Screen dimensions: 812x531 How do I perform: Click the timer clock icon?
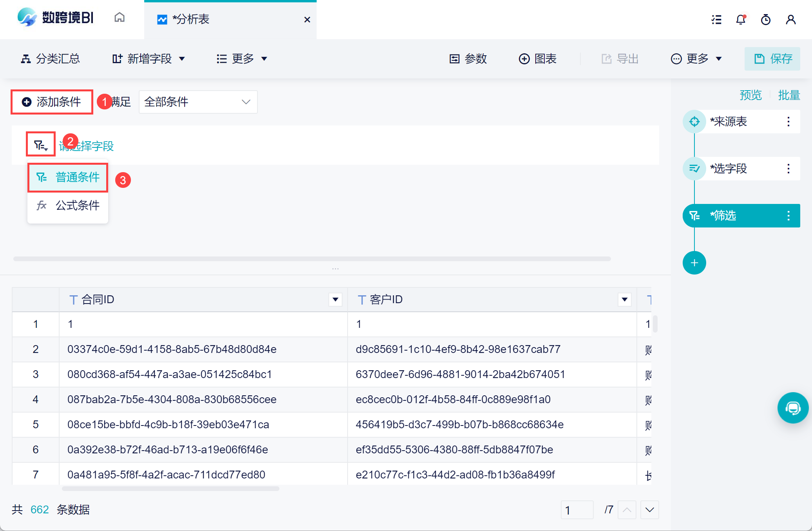765,20
